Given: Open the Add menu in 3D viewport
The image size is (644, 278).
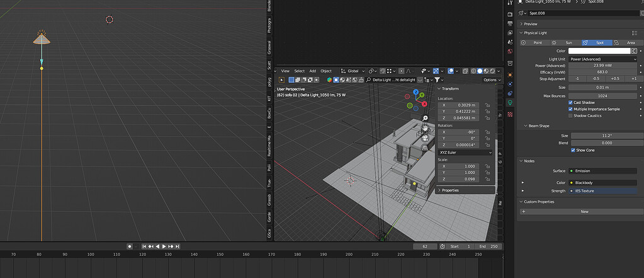Looking at the screenshot, I should point(312,71).
